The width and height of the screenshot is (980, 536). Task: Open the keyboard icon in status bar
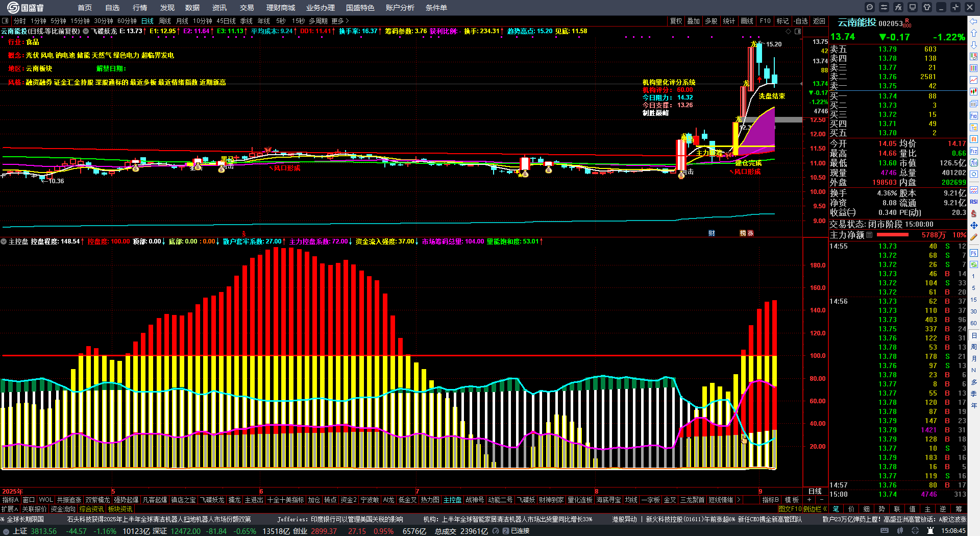885,531
